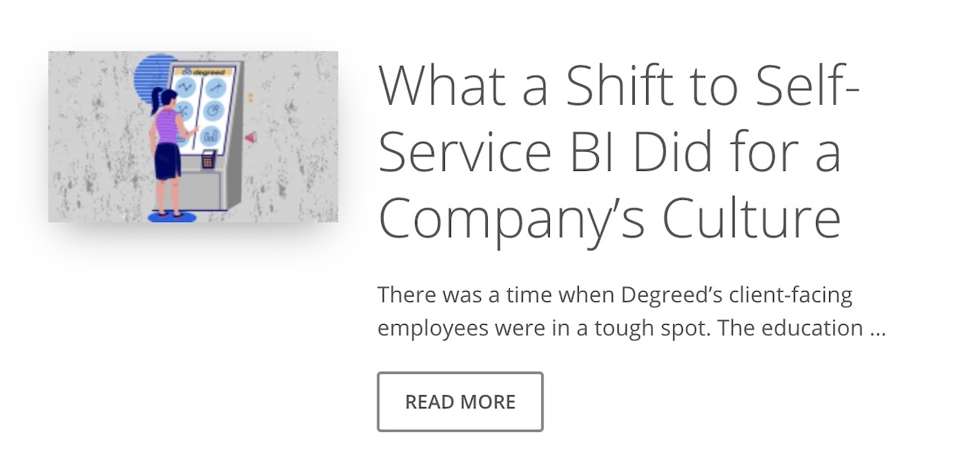
Task: Click the blue oval under the woman's feet
Action: (172, 217)
